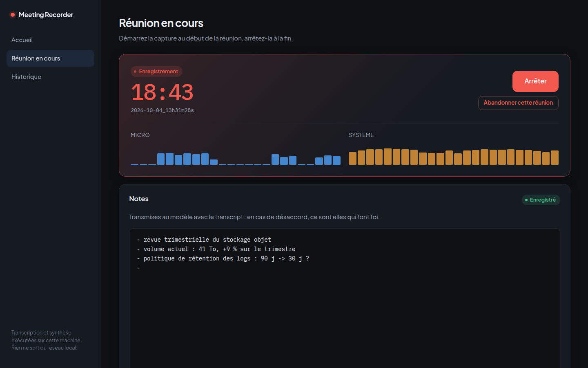Click the note line about politique de rétention
588x368 pixels.
point(223,258)
